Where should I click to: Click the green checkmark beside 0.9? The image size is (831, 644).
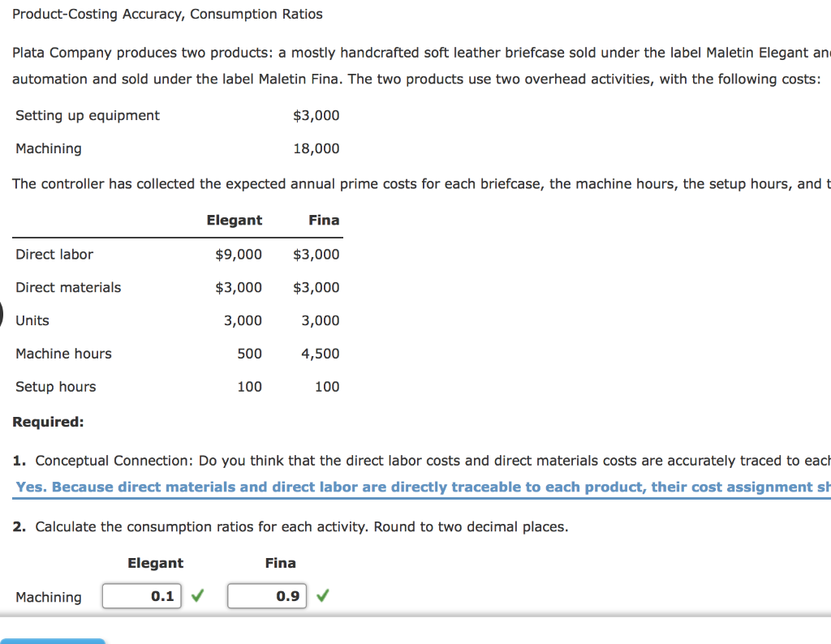click(x=322, y=595)
